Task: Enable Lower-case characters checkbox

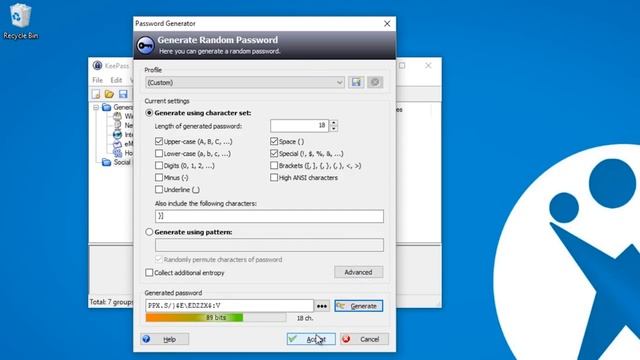Action: [159, 153]
